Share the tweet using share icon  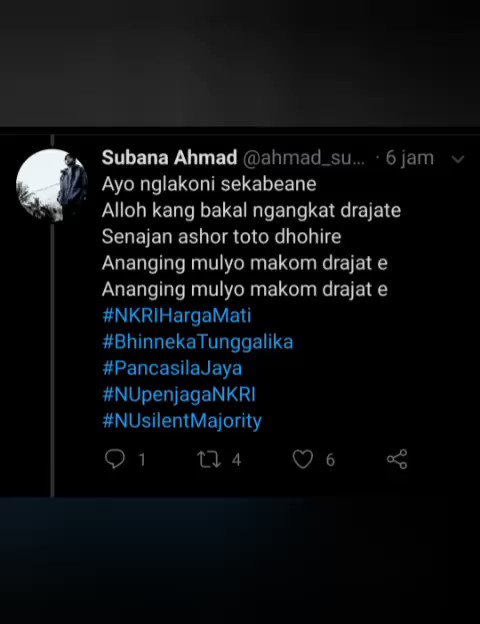[397, 459]
